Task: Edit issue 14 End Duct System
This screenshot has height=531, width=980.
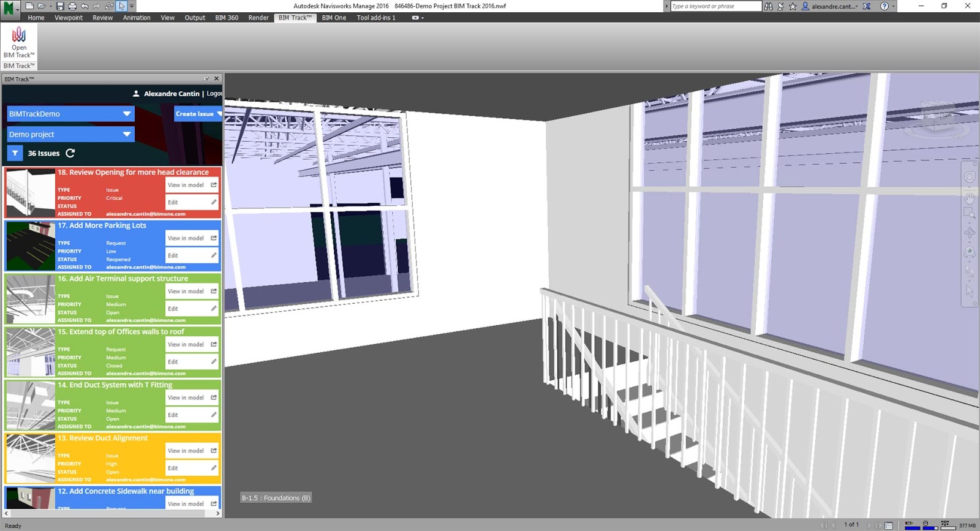Action: (192, 415)
